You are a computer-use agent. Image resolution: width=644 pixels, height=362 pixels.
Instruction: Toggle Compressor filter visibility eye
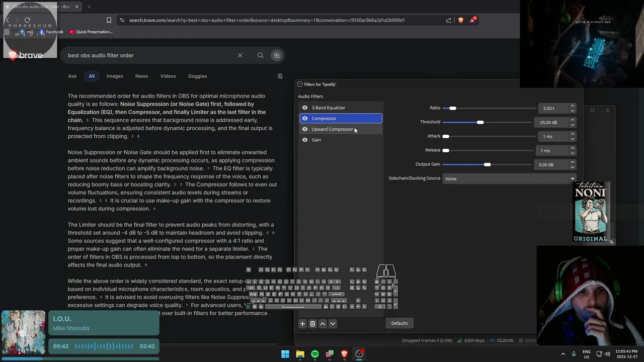point(305,119)
